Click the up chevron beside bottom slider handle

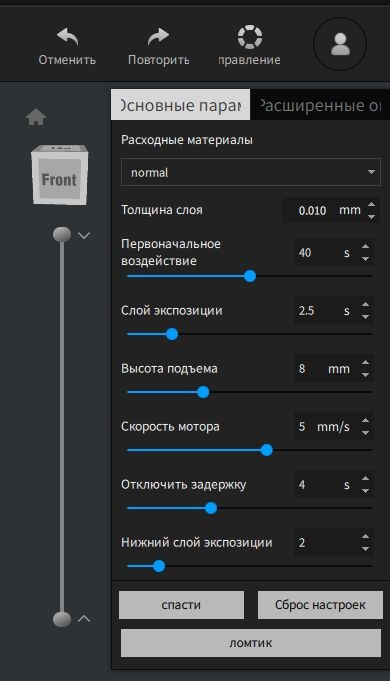click(84, 618)
